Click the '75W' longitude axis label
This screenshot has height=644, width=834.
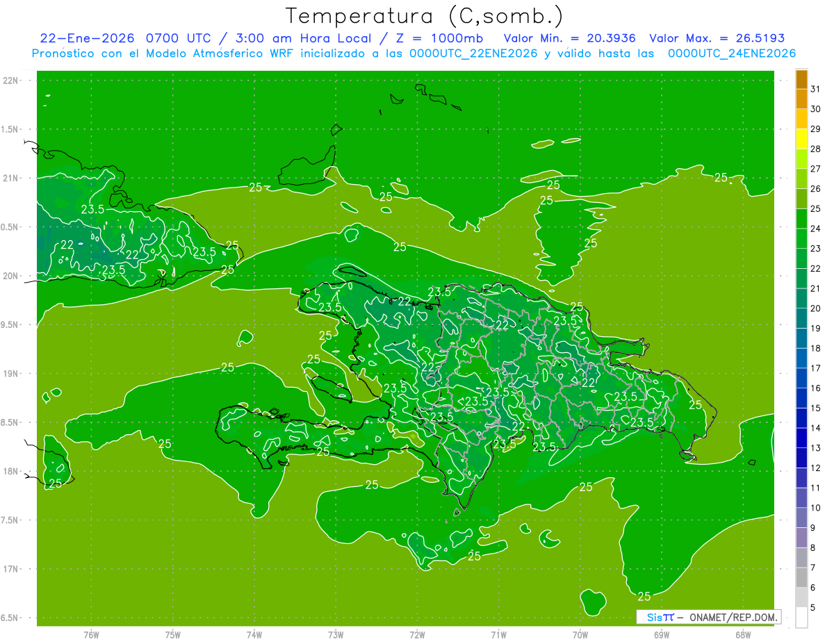(x=172, y=634)
